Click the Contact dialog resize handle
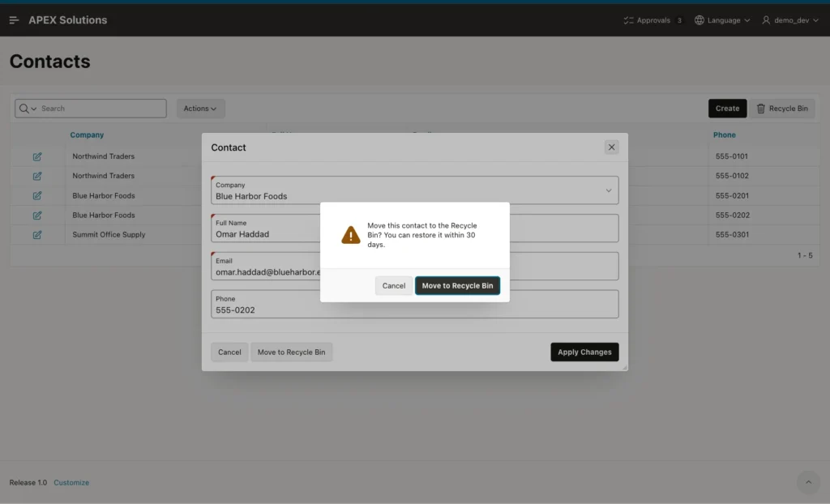Viewport: 830px width, 504px height. pos(625,367)
